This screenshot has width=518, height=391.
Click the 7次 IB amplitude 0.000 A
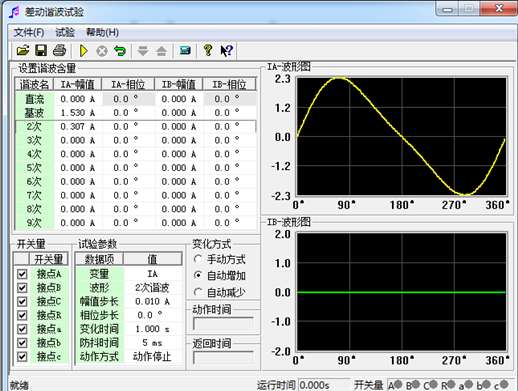point(179,195)
